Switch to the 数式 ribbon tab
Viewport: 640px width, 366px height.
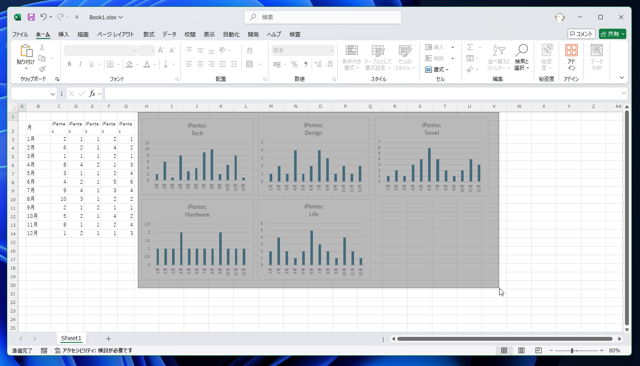click(149, 35)
